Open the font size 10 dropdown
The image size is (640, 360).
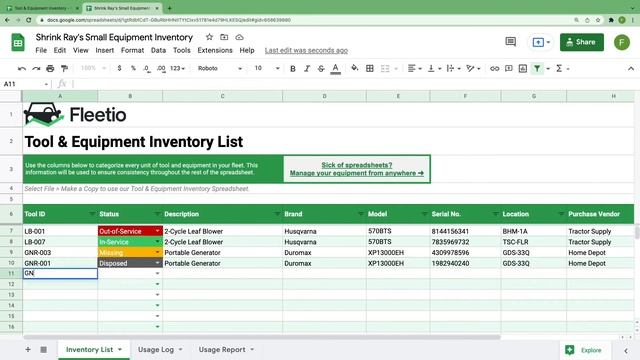click(x=267, y=68)
